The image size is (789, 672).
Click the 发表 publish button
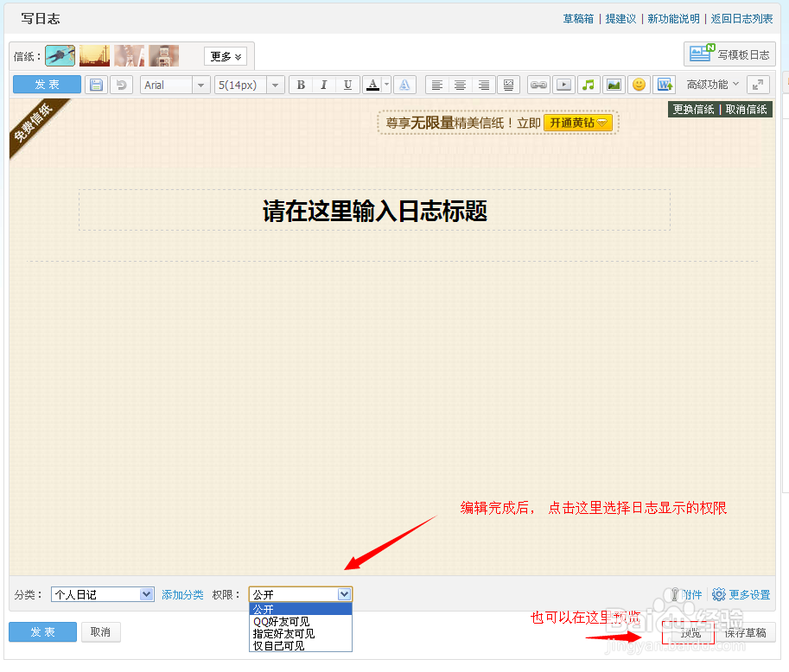(x=41, y=631)
